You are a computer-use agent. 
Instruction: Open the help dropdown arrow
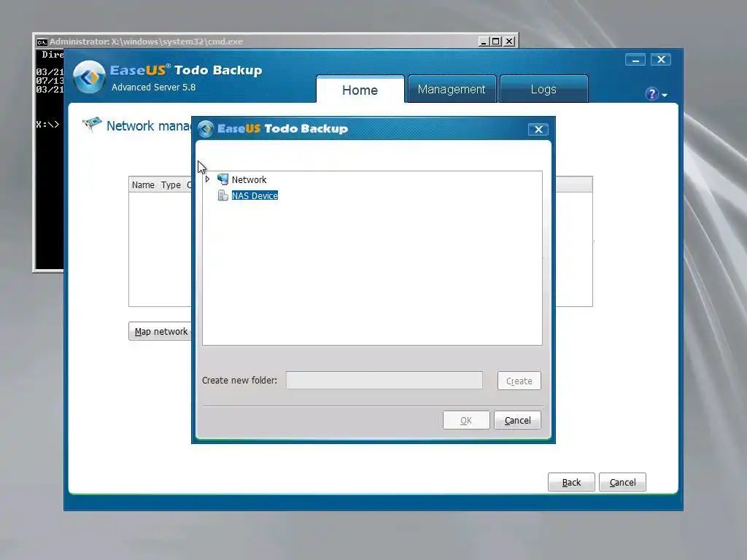click(x=664, y=96)
